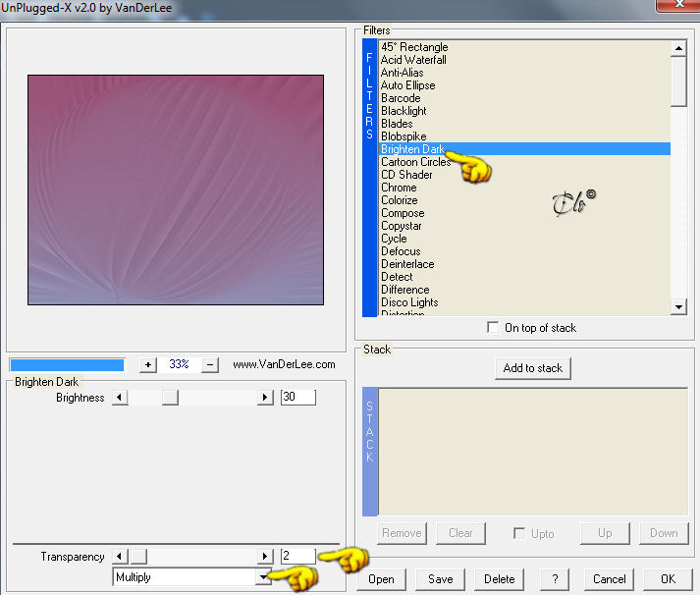Click Transparency left arrow
700x595 pixels.
coord(119,556)
